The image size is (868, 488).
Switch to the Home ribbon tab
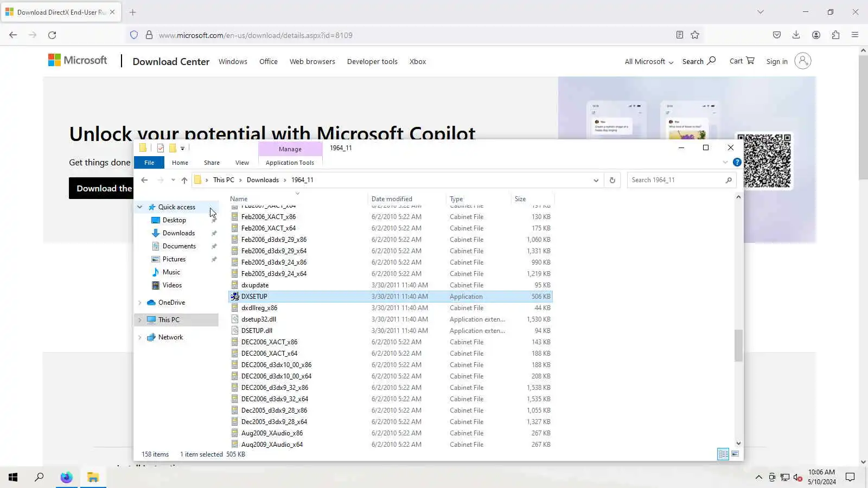click(x=180, y=163)
